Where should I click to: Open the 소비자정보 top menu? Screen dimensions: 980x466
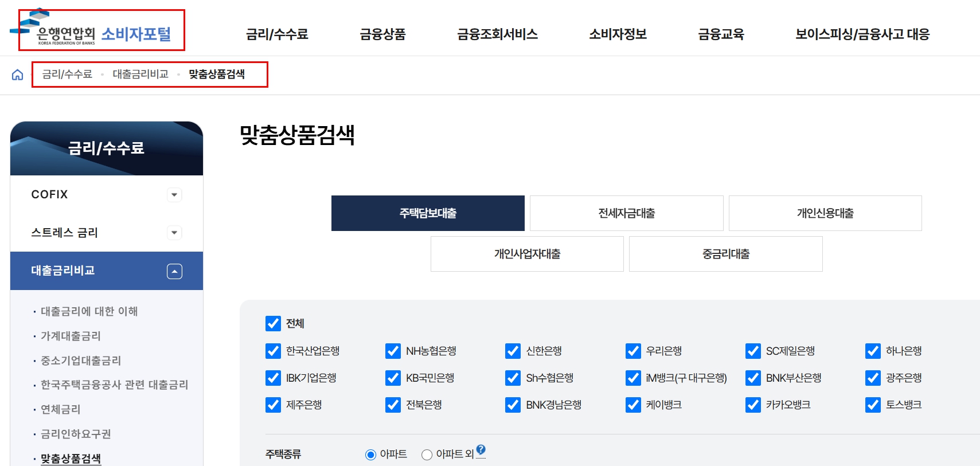click(618, 34)
